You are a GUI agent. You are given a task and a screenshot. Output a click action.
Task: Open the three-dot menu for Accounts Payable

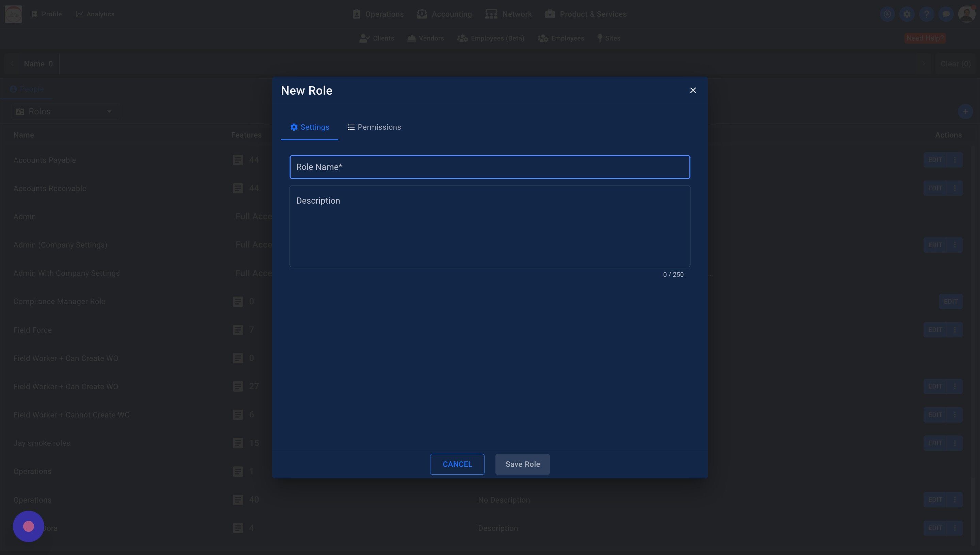click(x=954, y=160)
